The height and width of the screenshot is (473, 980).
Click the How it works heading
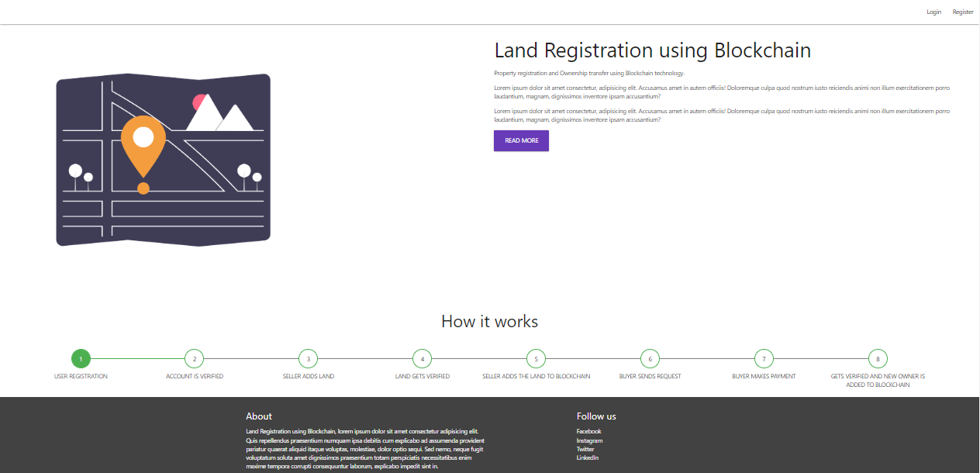click(490, 321)
